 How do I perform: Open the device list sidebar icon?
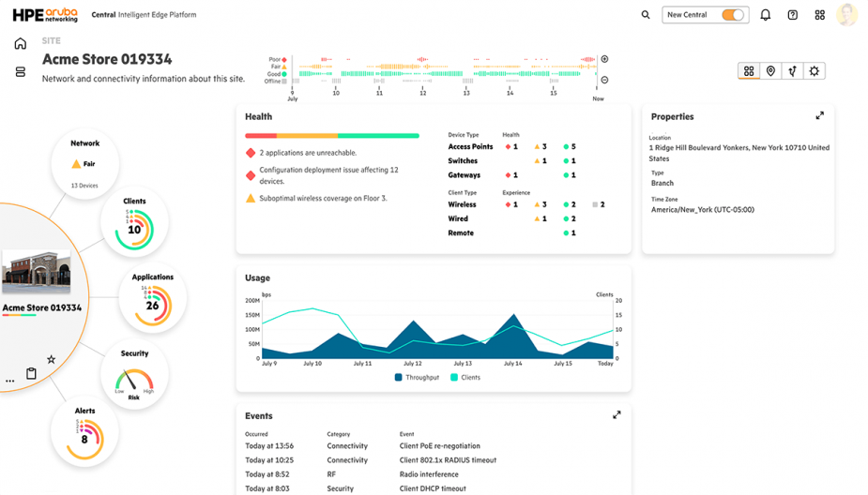pyautogui.click(x=21, y=72)
